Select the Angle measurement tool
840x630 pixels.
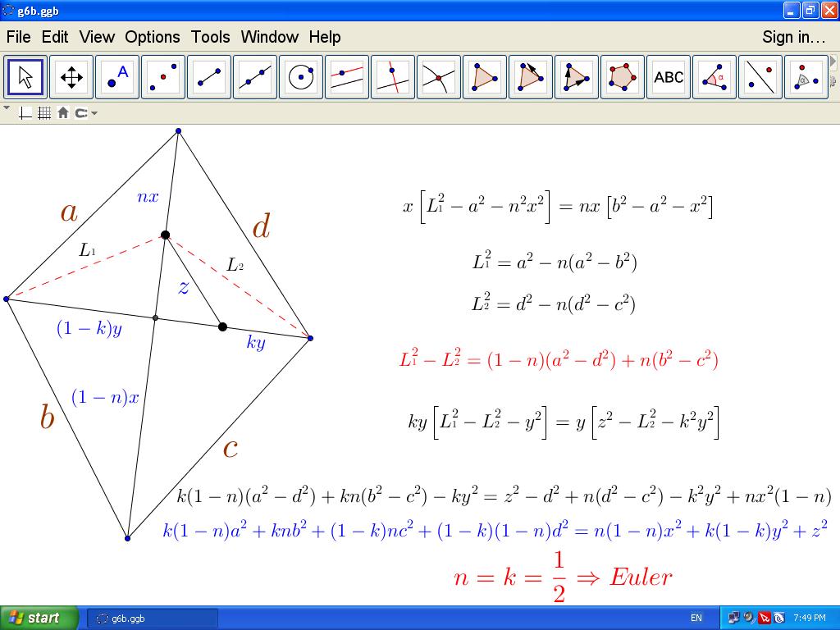tap(714, 77)
